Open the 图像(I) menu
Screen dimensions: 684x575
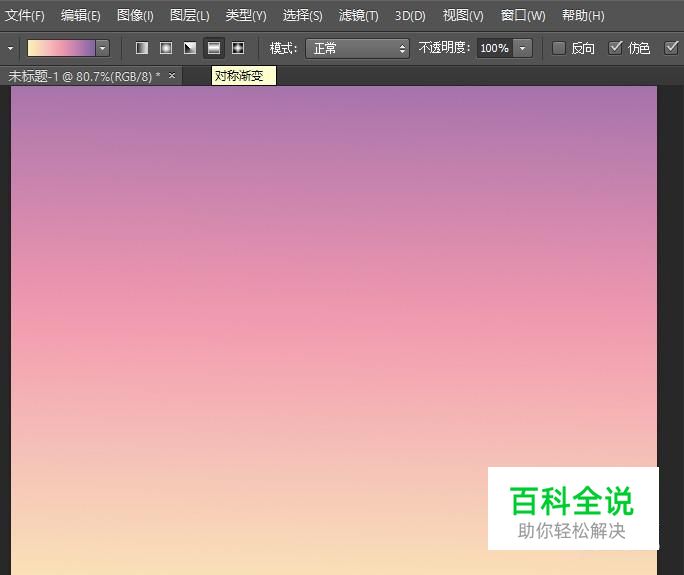(135, 16)
